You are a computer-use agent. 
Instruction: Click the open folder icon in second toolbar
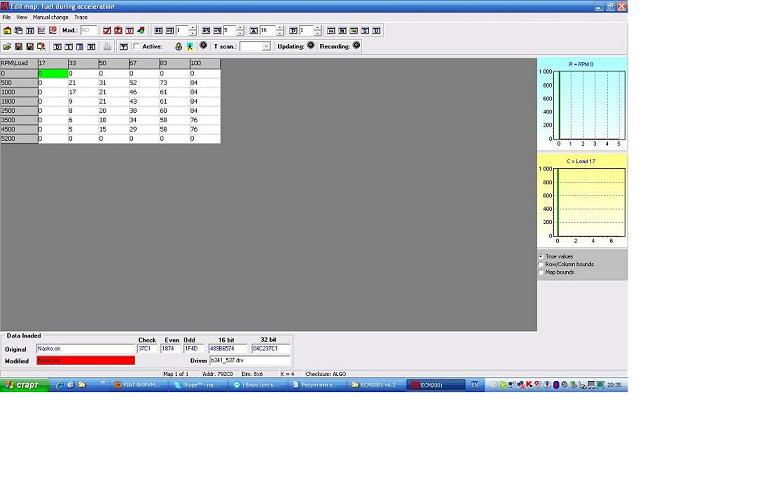point(7,46)
